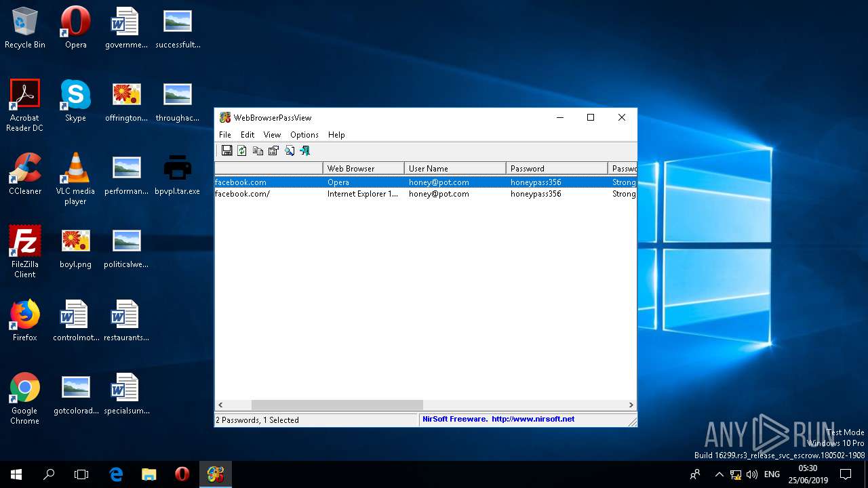This screenshot has height=488, width=868.
Task: Select the Firefox desktop shortcut
Action: [x=25, y=321]
